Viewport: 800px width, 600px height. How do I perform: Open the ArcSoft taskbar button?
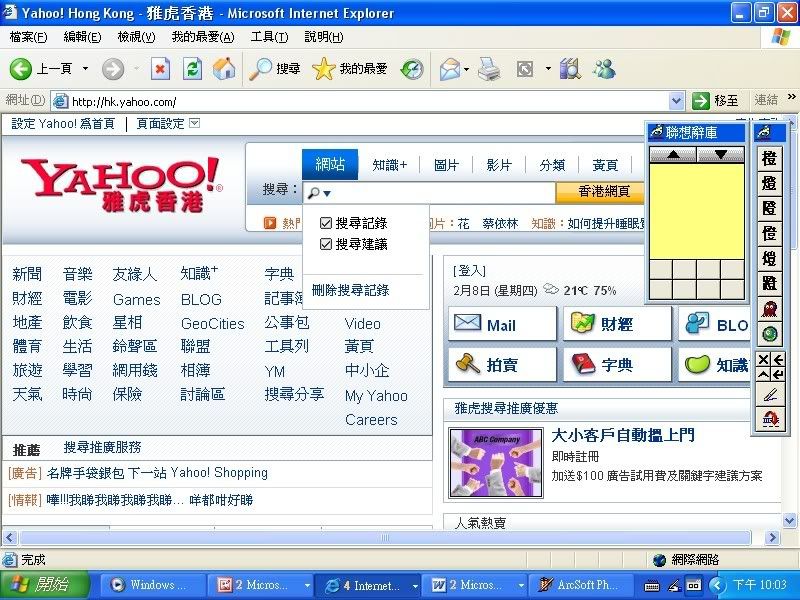tap(580, 585)
